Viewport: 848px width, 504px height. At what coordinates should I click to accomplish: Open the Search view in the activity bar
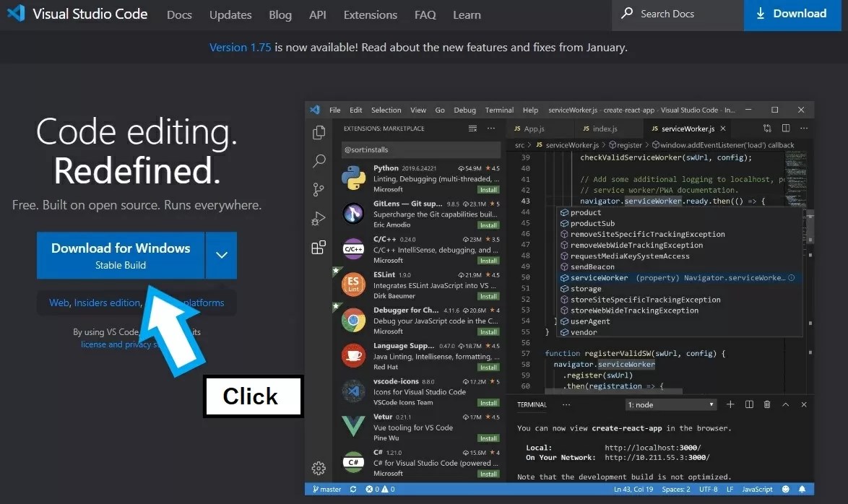click(x=319, y=160)
